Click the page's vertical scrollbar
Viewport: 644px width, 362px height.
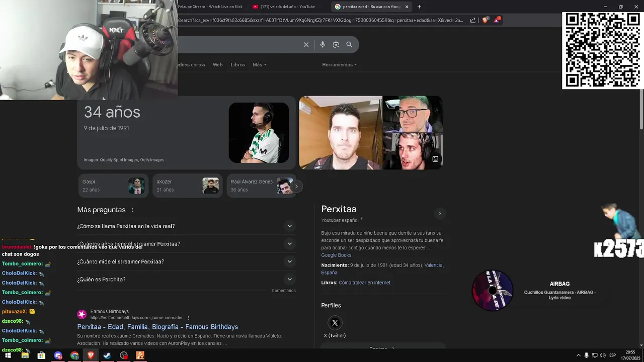coord(641,111)
